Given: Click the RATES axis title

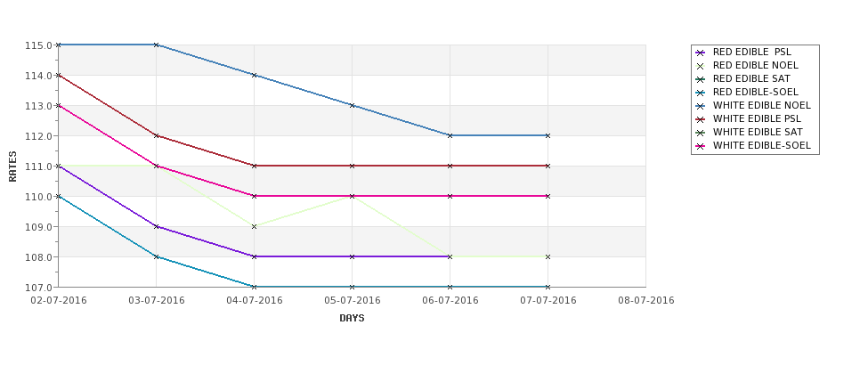Looking at the screenshot, I should tap(12, 167).
